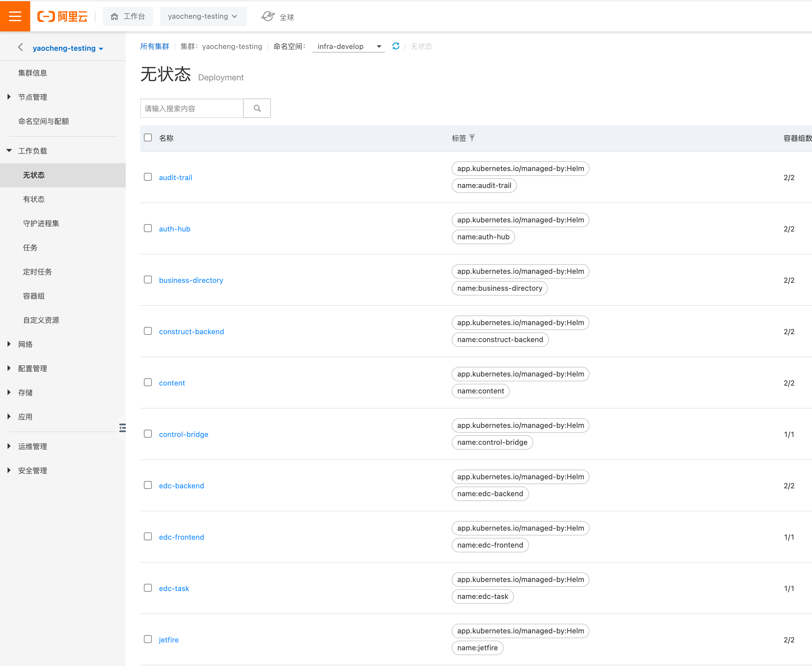Viewport: 812px width, 666px height.
Task: Click the refresh namespace icon
Action: tap(396, 46)
